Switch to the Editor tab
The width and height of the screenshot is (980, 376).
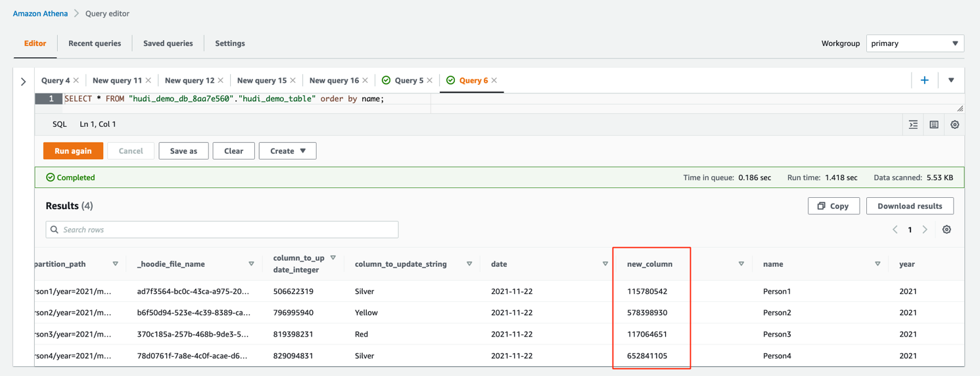tap(35, 43)
